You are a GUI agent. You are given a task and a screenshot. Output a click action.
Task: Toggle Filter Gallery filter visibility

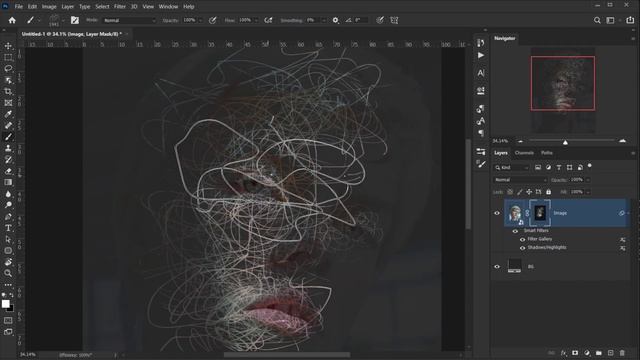522,240
